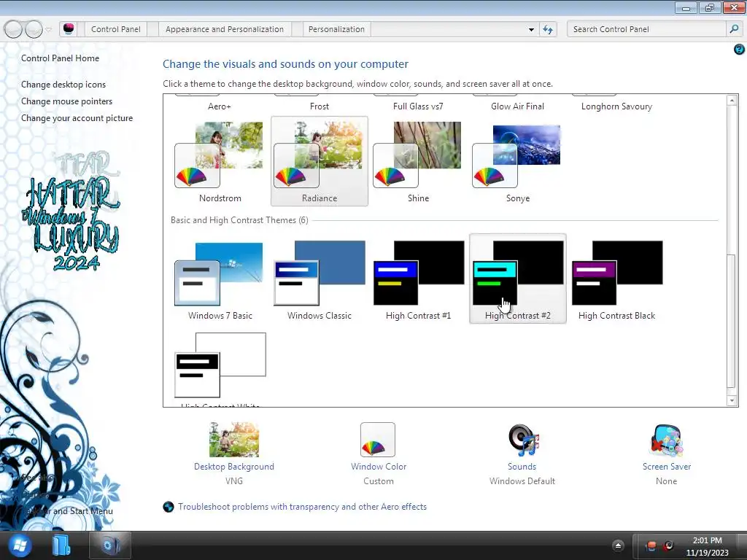The width and height of the screenshot is (747, 560).
Task: Click the theme list scroll down arrow
Action: click(x=732, y=401)
